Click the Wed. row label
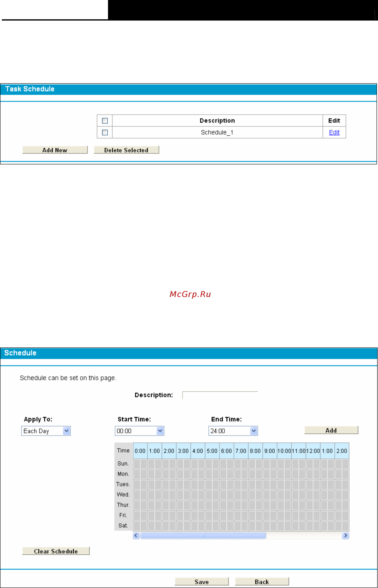The height and width of the screenshot is (588, 378). [x=123, y=495]
